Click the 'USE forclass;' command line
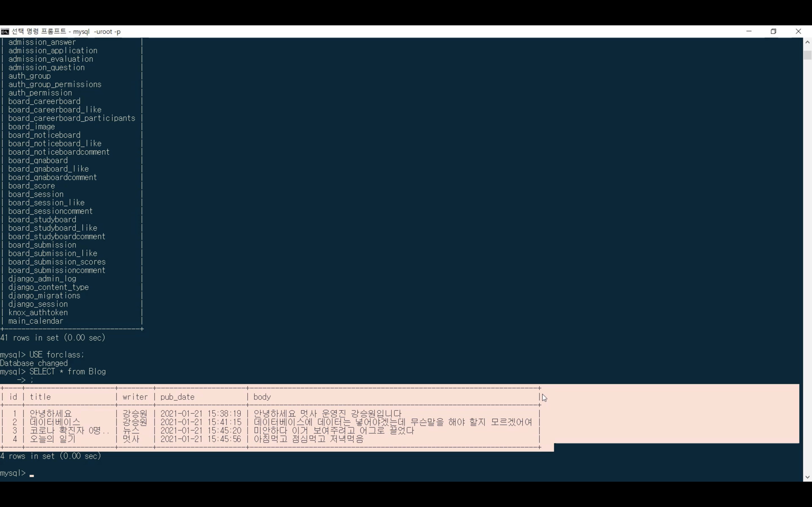 tap(56, 355)
